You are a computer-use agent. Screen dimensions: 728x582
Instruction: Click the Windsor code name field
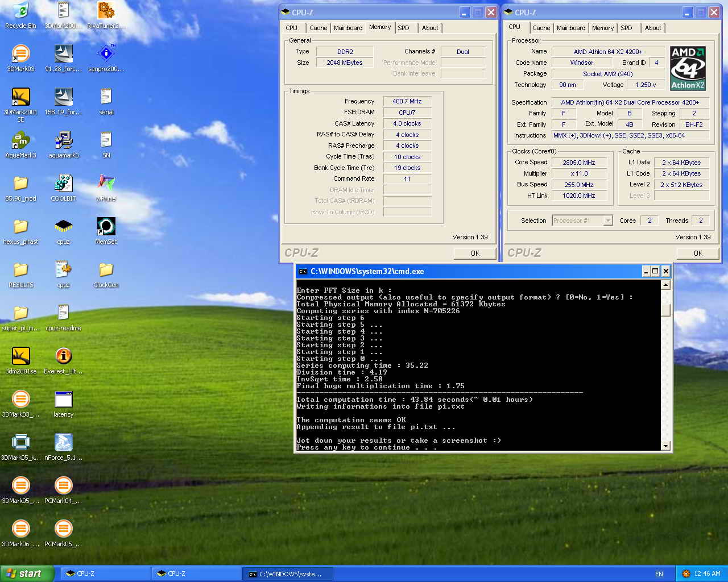(582, 63)
